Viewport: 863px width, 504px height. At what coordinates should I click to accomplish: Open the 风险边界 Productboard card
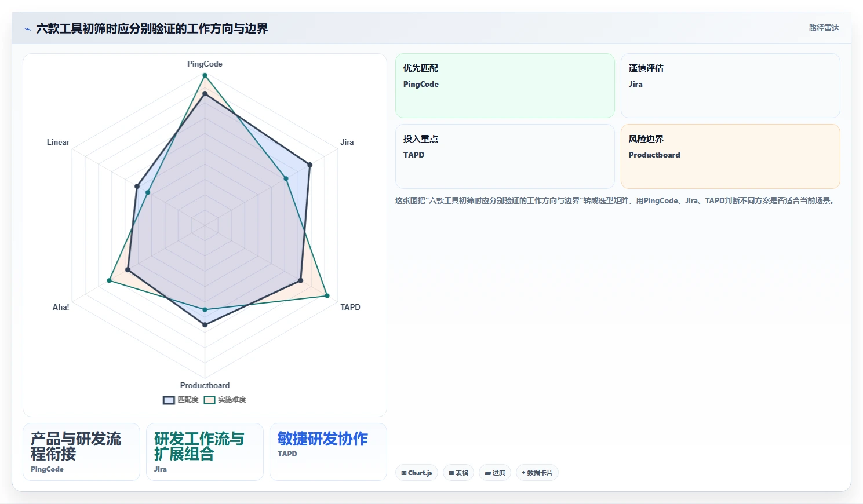coord(730,156)
